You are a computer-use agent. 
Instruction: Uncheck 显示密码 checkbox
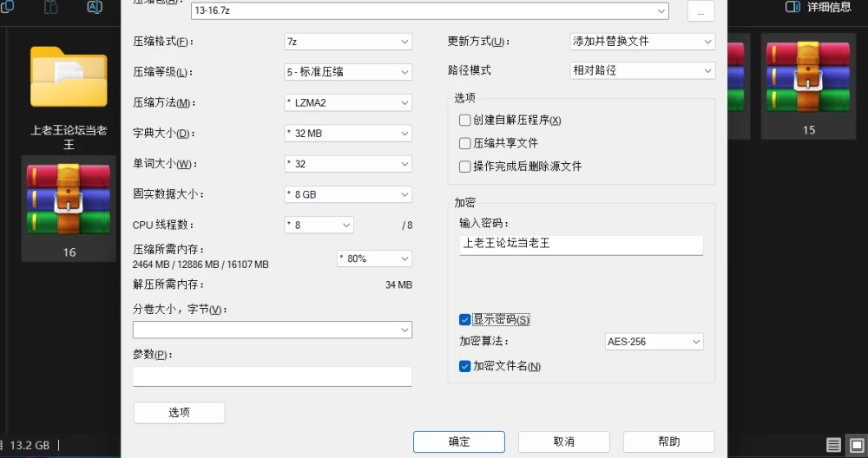(465, 320)
